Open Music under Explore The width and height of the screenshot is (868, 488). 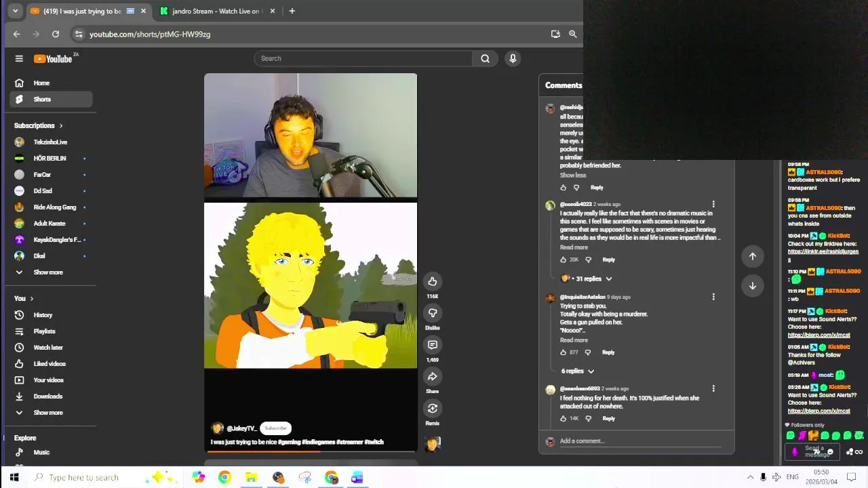(51, 453)
